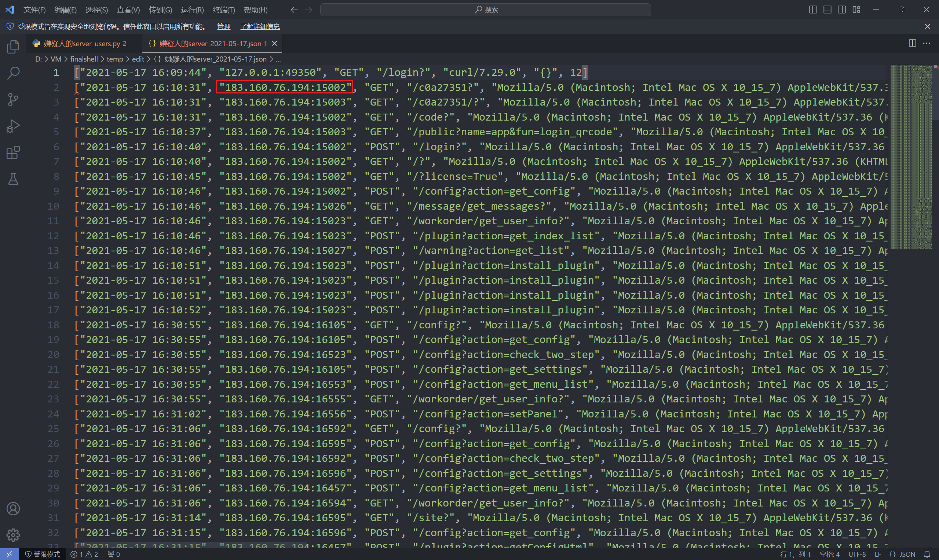Open Restricted Mode status bar item
The height and width of the screenshot is (560, 939).
coord(42,554)
